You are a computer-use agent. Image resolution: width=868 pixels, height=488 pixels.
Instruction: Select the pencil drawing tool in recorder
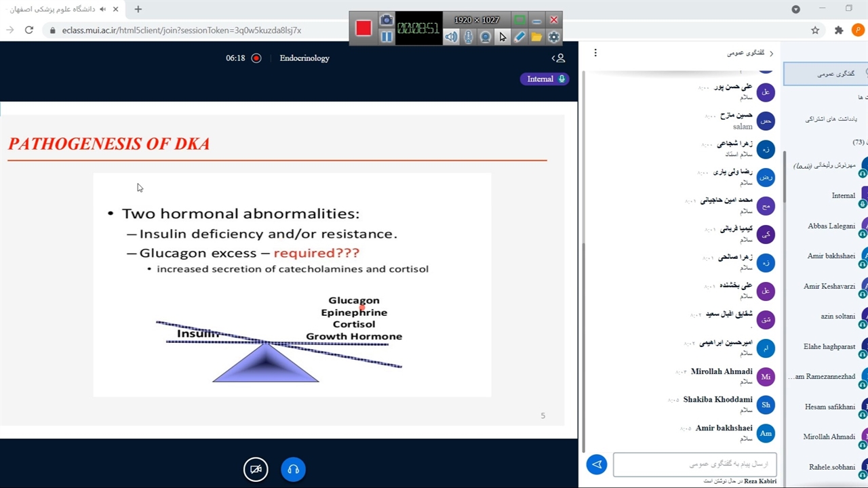(519, 37)
